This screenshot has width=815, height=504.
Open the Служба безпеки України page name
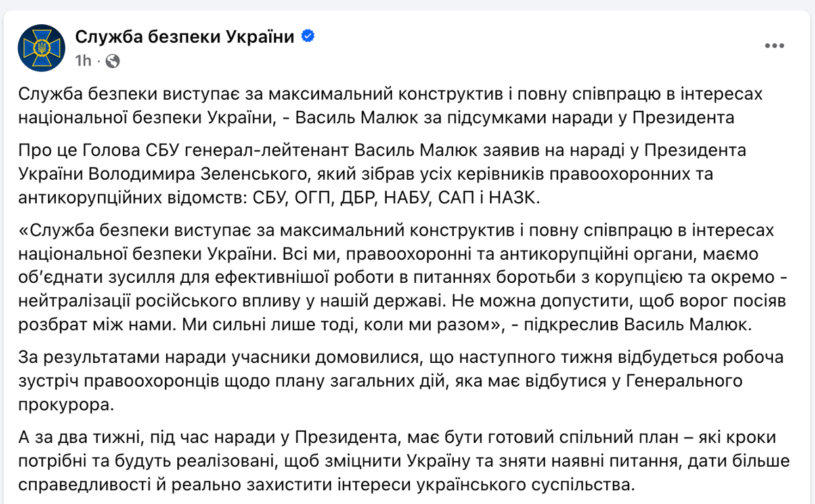click(185, 37)
